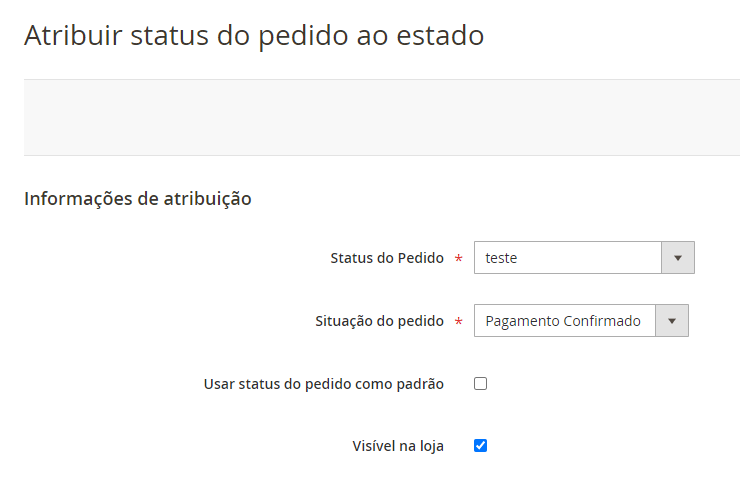Click the empty gray action bar

point(380,117)
